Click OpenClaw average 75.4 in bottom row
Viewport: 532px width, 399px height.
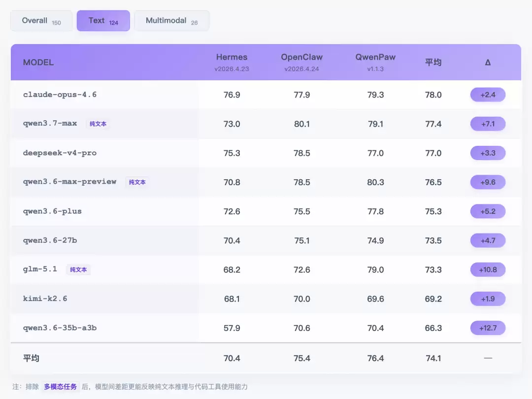click(301, 359)
